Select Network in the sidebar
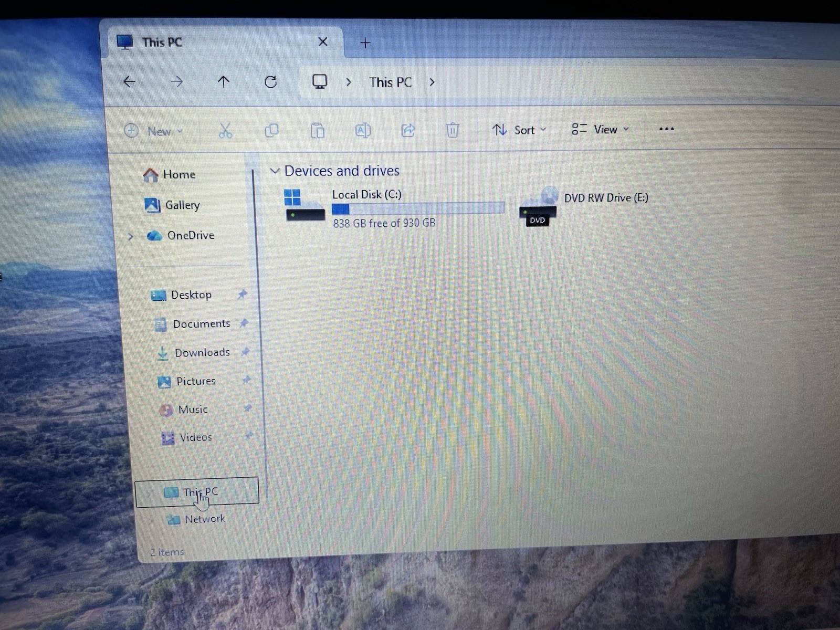 click(x=195, y=519)
